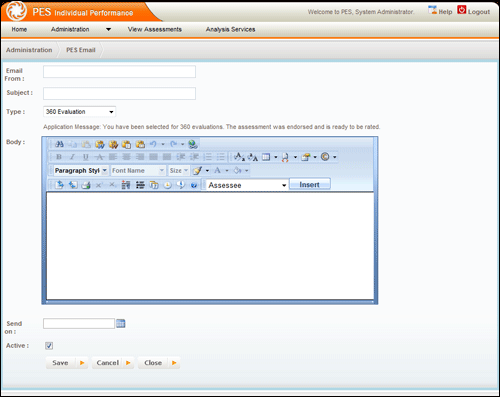Expand the Redo history arrow
500x397 pixels.
point(183,144)
